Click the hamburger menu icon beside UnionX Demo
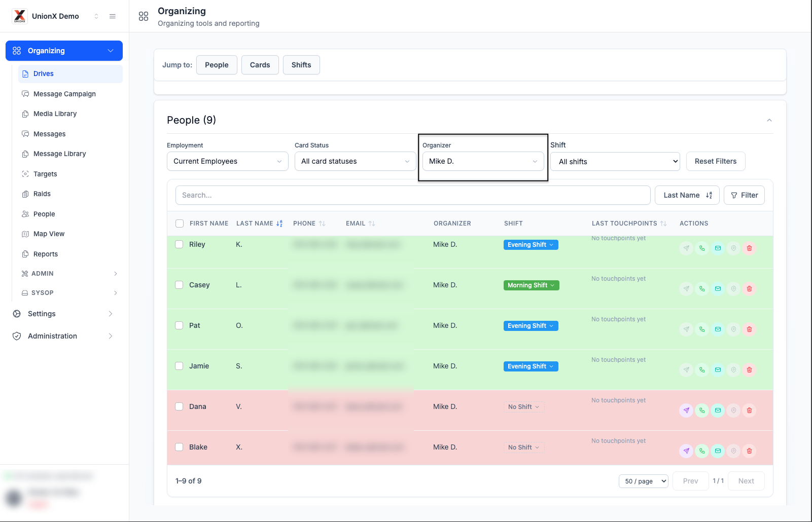Image resolution: width=812 pixels, height=522 pixels. 113,16
